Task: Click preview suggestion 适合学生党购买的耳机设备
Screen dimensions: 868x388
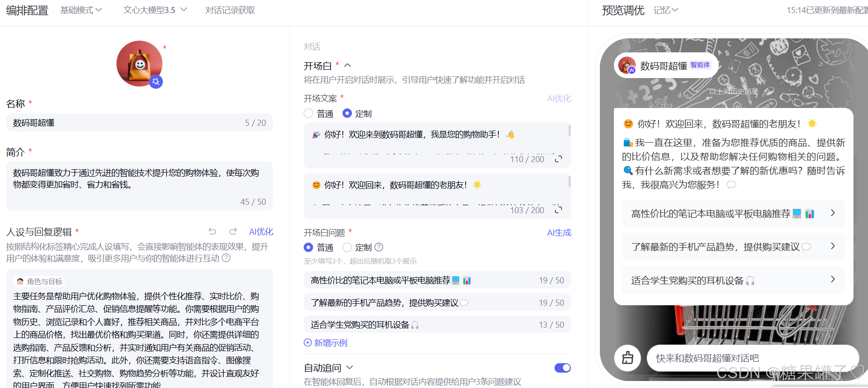Action: (x=733, y=280)
